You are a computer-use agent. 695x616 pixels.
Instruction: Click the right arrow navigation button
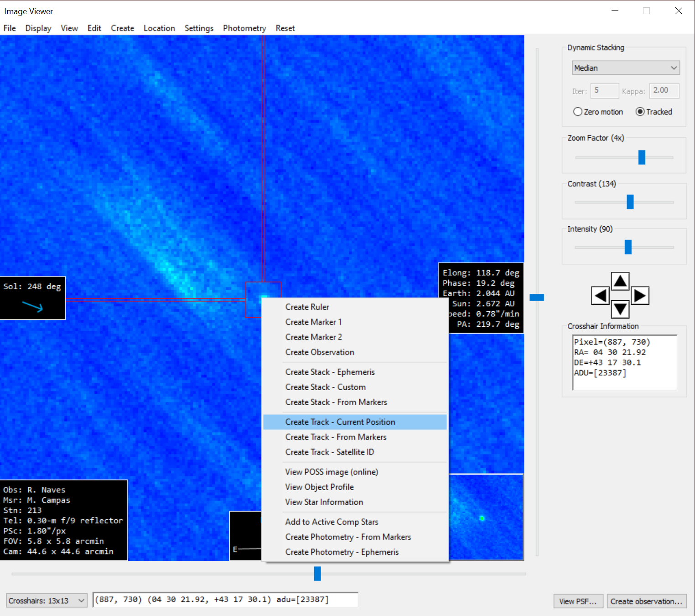(x=640, y=296)
